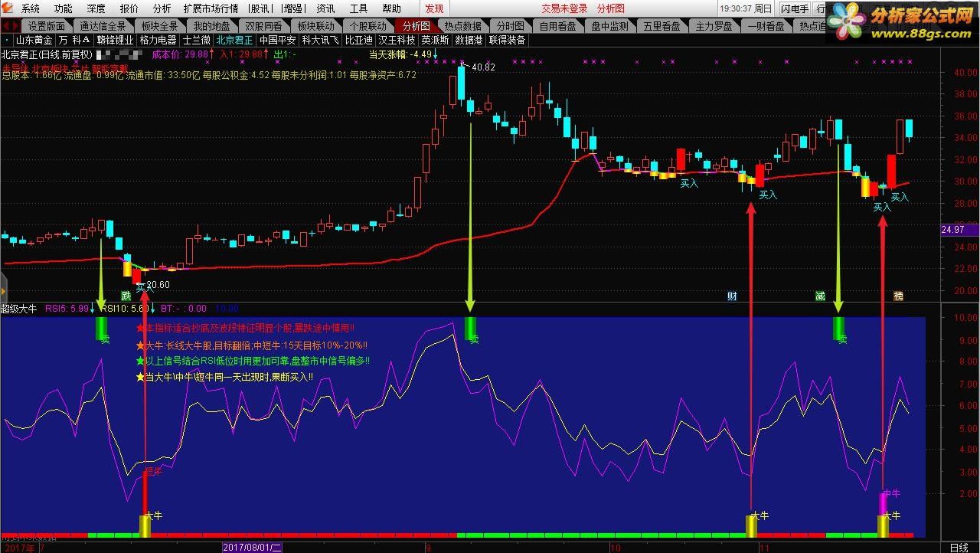Click the app logo icon in the menu bar
Viewport: 980px width, 553px height.
[x=8, y=8]
